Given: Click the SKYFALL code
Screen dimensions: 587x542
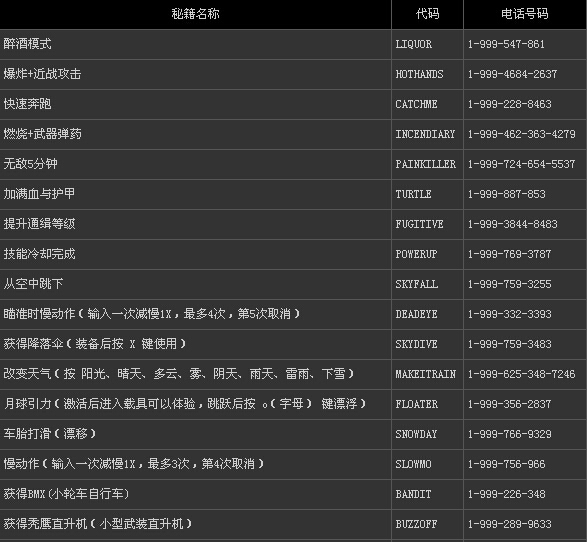Looking at the screenshot, I should pos(417,284).
